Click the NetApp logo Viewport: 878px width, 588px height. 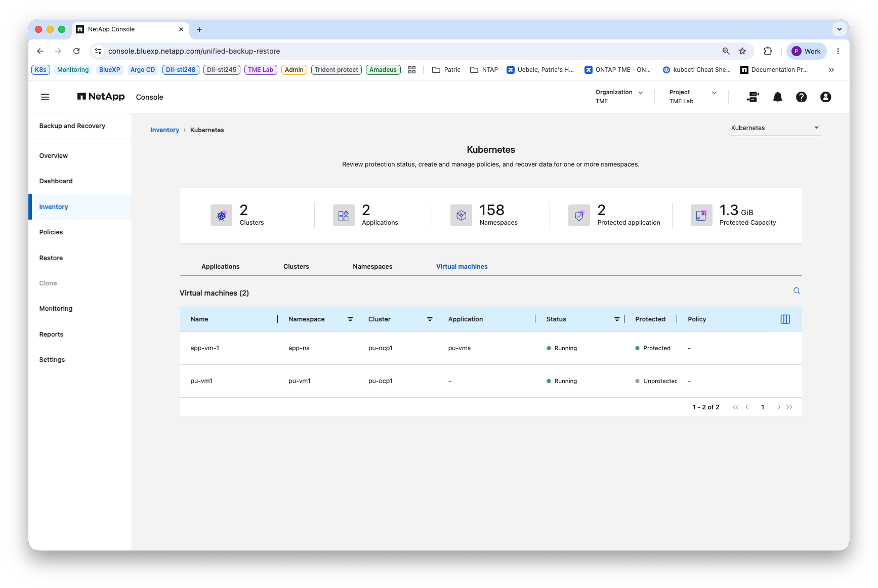click(x=101, y=97)
